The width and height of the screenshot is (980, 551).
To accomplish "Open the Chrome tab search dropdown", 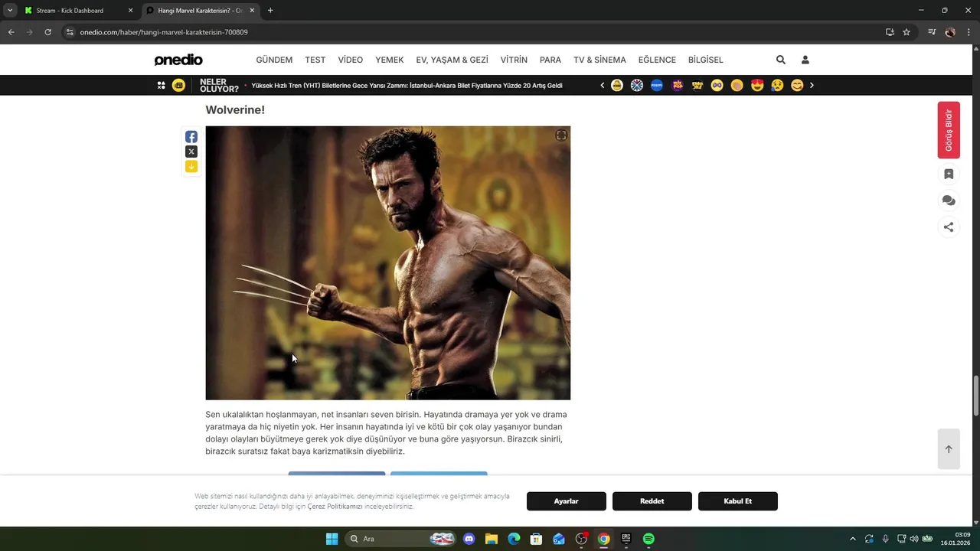I will pos(10,11).
